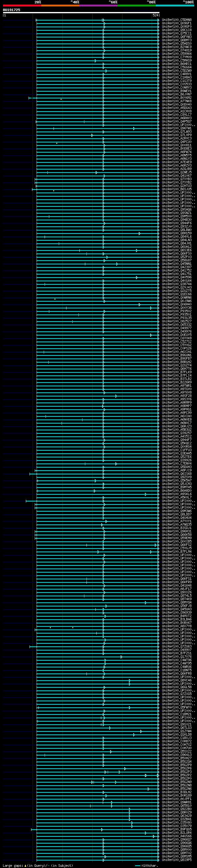This screenshot has width=197, height=868.
Task: Click last hit UniRef100_Q8I9P5
Action: [x=177, y=860]
